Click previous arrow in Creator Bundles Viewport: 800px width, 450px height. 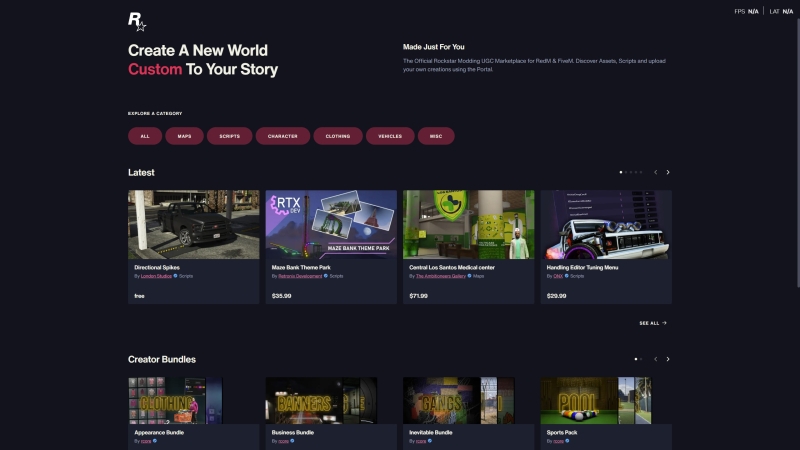tap(655, 359)
